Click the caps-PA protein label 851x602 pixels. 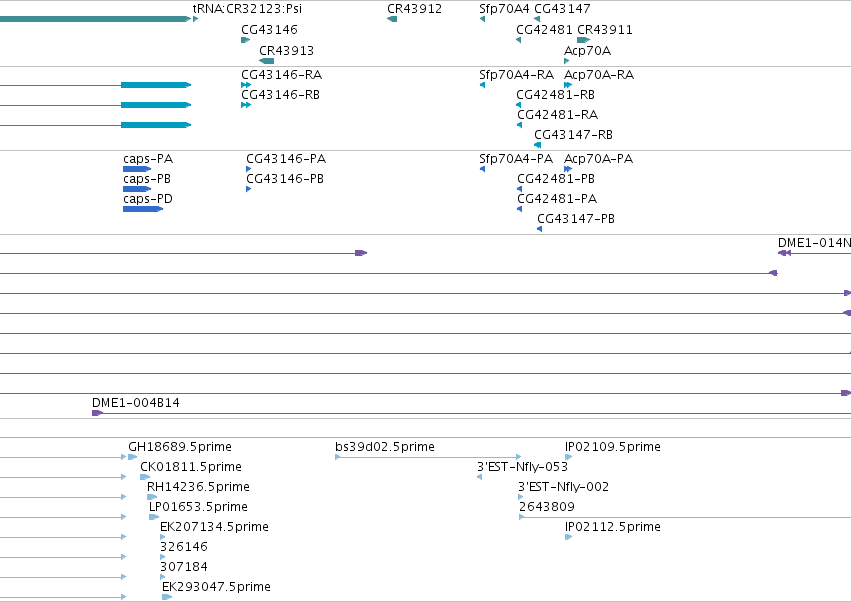[148, 159]
